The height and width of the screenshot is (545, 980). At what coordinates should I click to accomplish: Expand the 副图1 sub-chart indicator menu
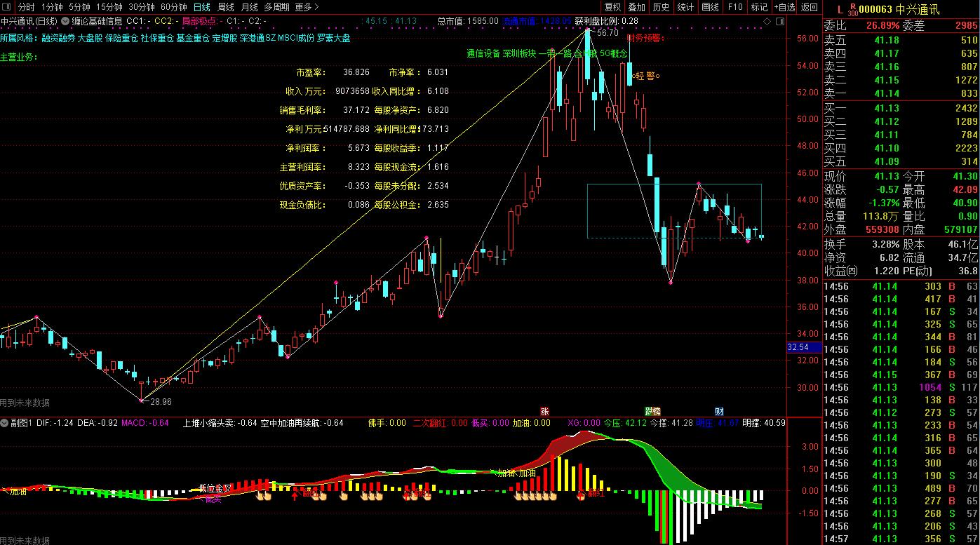(6, 423)
